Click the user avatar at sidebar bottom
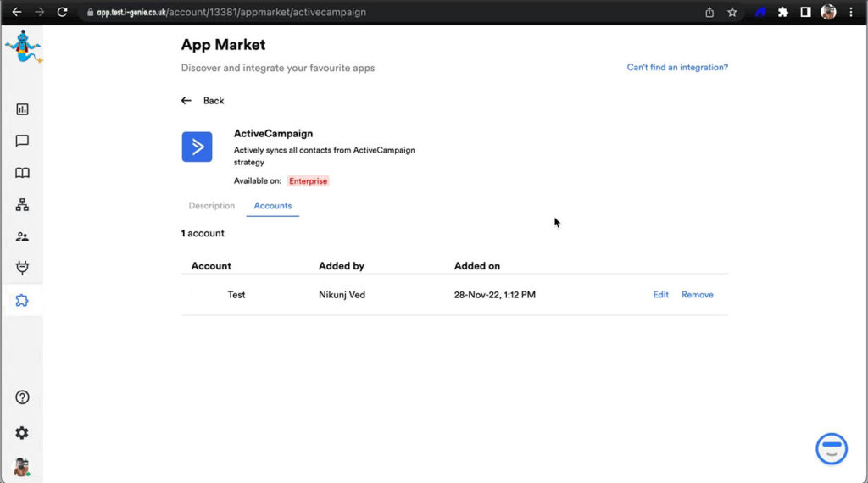Image resolution: width=868 pixels, height=483 pixels. pyautogui.click(x=22, y=467)
